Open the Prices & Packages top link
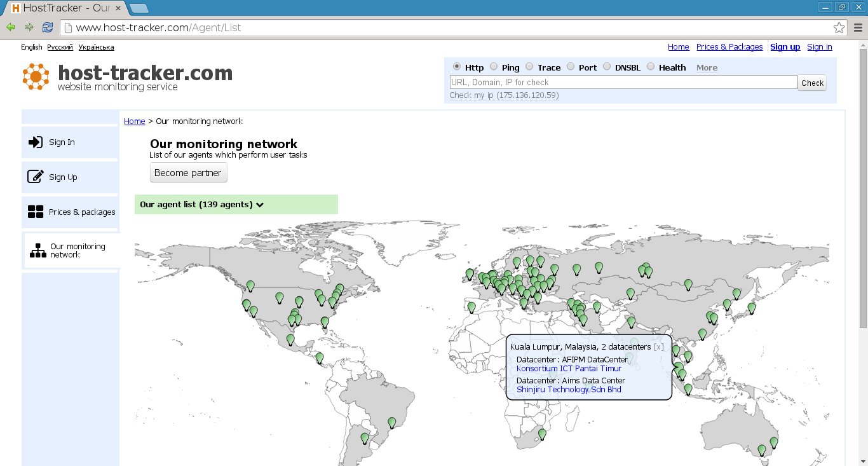The image size is (868, 466). click(x=729, y=47)
